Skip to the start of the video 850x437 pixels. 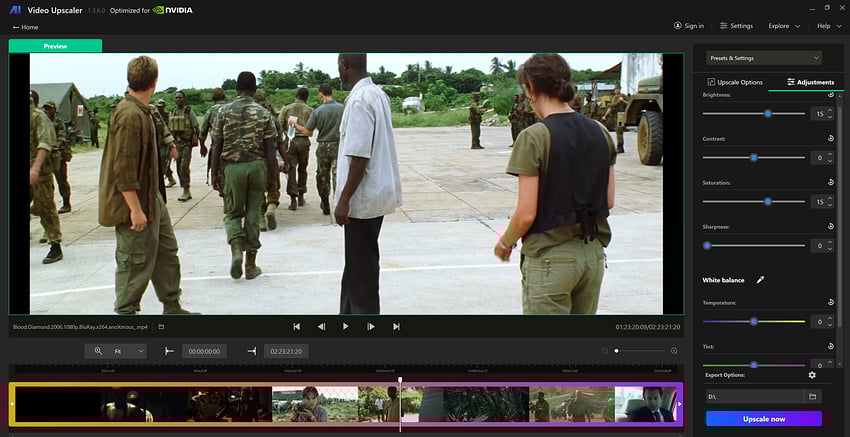pos(297,326)
